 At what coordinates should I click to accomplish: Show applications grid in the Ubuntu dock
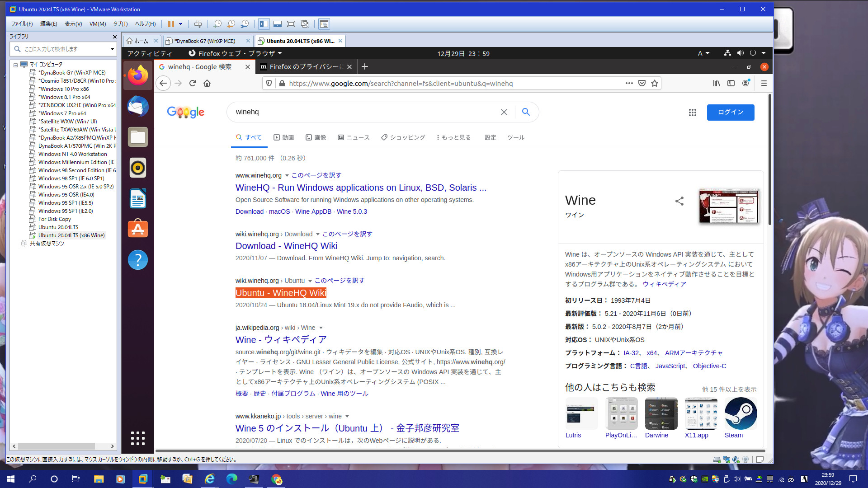pyautogui.click(x=138, y=438)
